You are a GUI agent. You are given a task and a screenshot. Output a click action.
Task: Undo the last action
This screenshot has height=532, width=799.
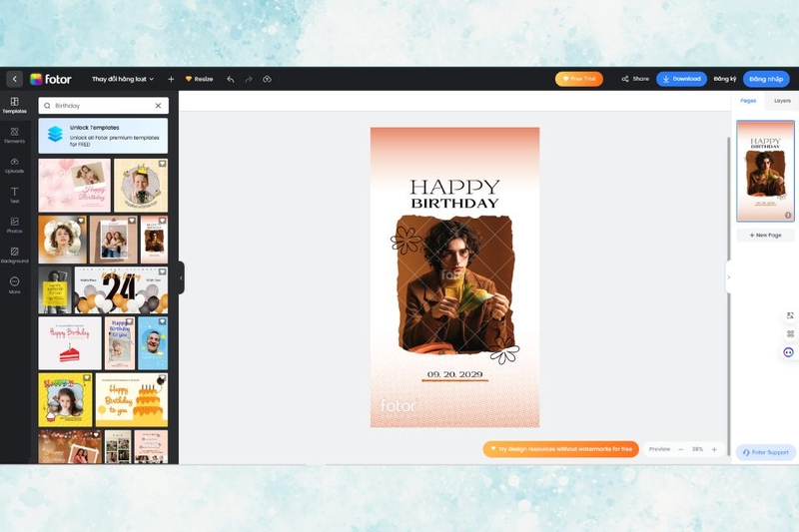pyautogui.click(x=231, y=79)
